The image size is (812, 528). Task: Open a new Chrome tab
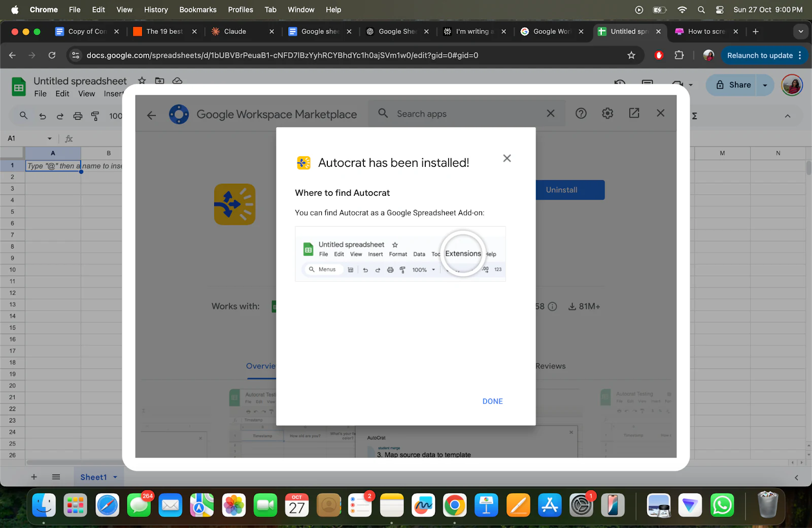pyautogui.click(x=756, y=31)
